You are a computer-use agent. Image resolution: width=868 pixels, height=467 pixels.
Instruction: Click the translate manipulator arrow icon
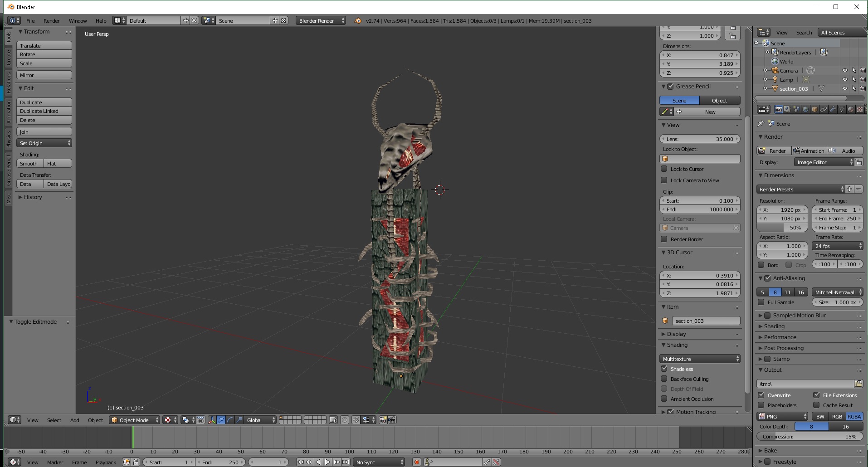[x=221, y=420]
